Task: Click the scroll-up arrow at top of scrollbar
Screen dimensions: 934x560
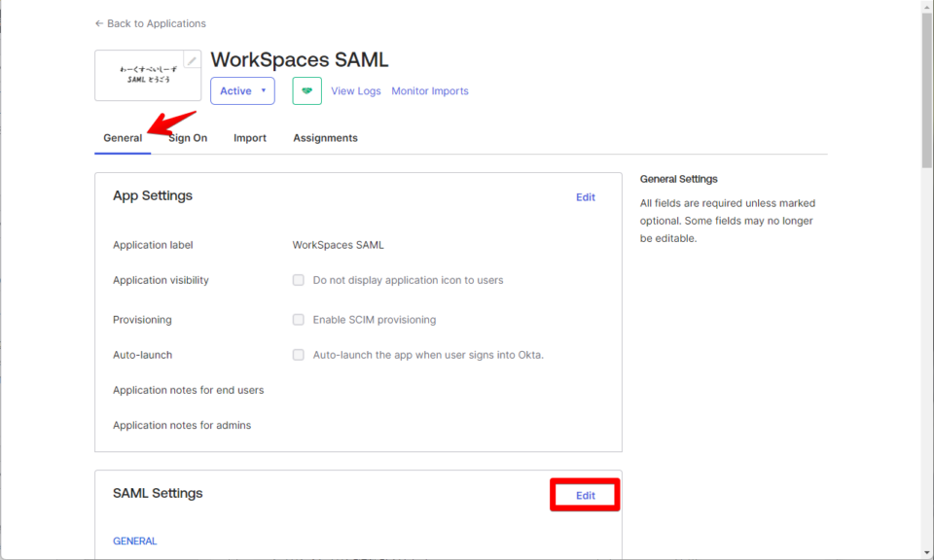Action: pyautogui.click(x=925, y=9)
